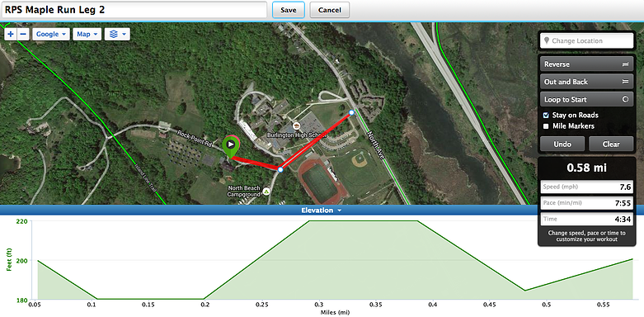This screenshot has height=317, width=644.
Task: Save the route
Action: click(289, 10)
